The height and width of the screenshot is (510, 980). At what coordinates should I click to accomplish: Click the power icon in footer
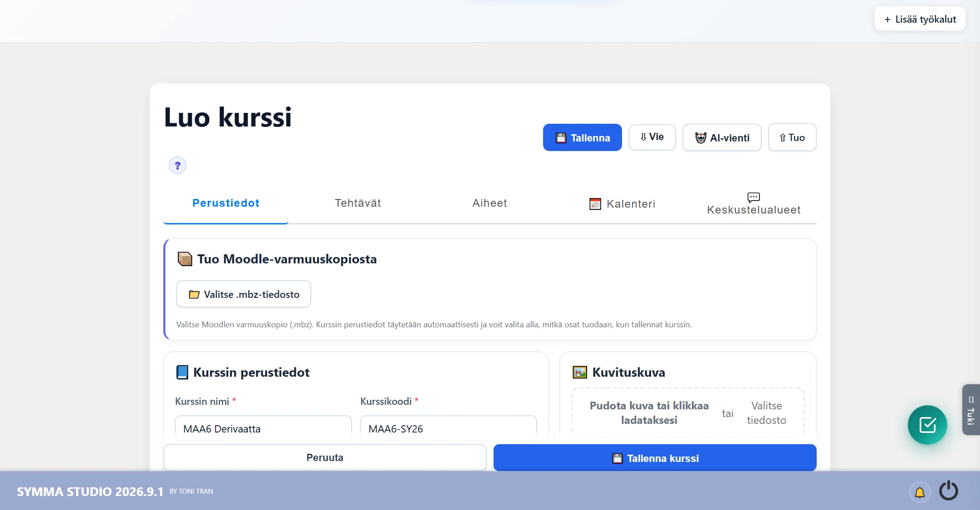pyautogui.click(x=948, y=491)
